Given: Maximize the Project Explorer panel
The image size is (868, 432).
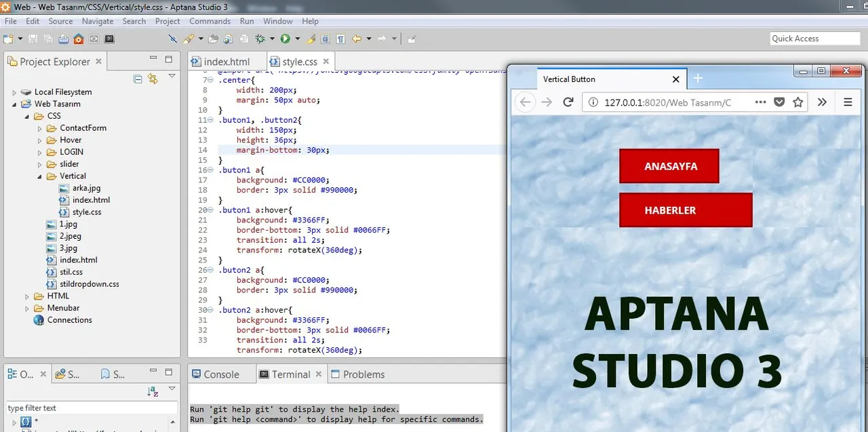Looking at the screenshot, I should coord(169,60).
